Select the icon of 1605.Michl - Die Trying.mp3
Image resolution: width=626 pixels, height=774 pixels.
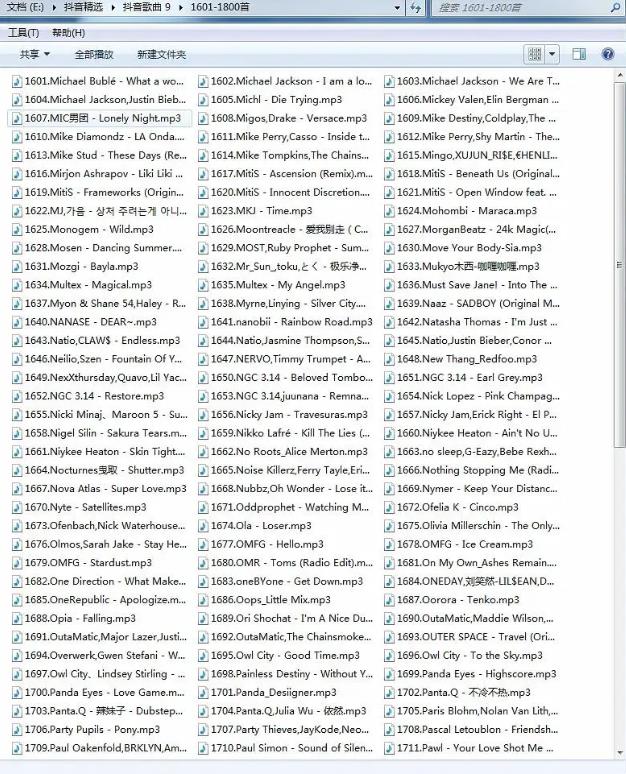(203, 100)
